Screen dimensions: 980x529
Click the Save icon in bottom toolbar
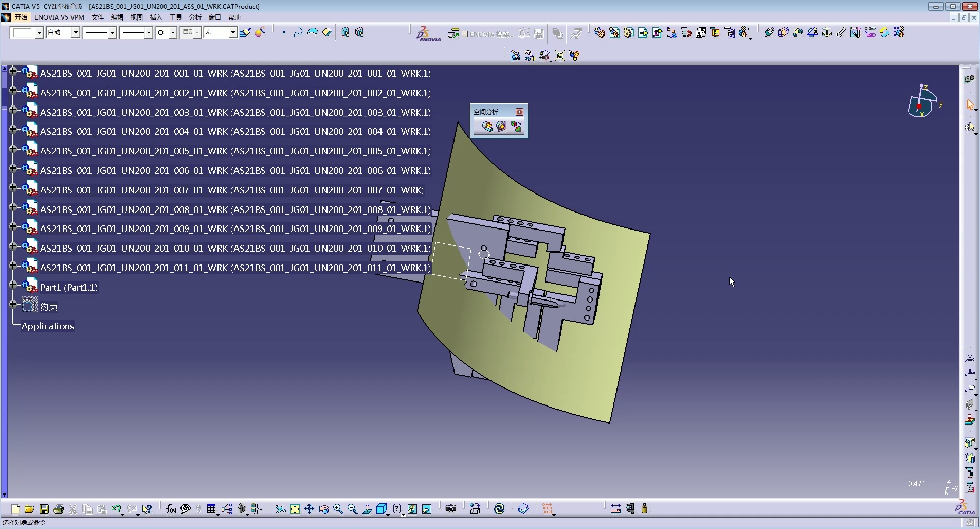tap(44, 509)
